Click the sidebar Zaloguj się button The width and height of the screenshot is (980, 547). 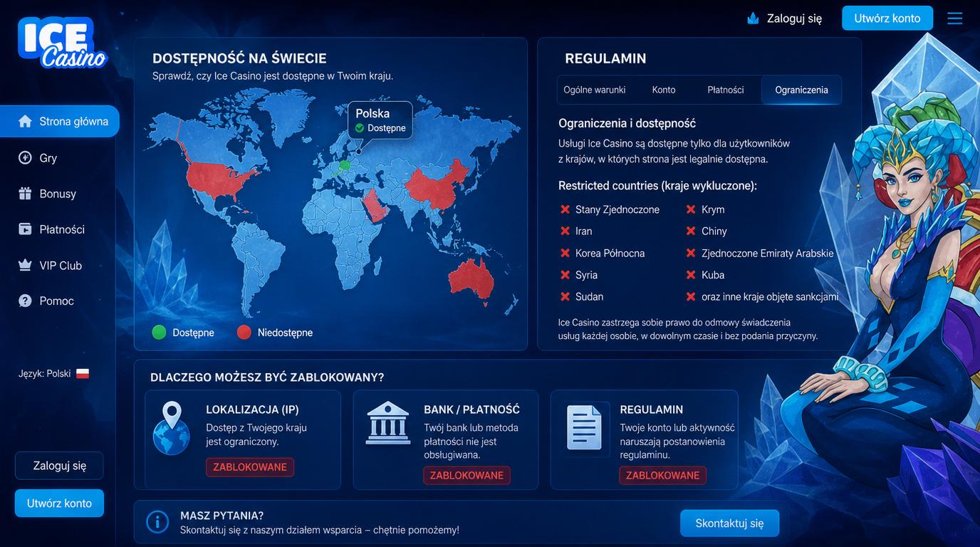[59, 466]
